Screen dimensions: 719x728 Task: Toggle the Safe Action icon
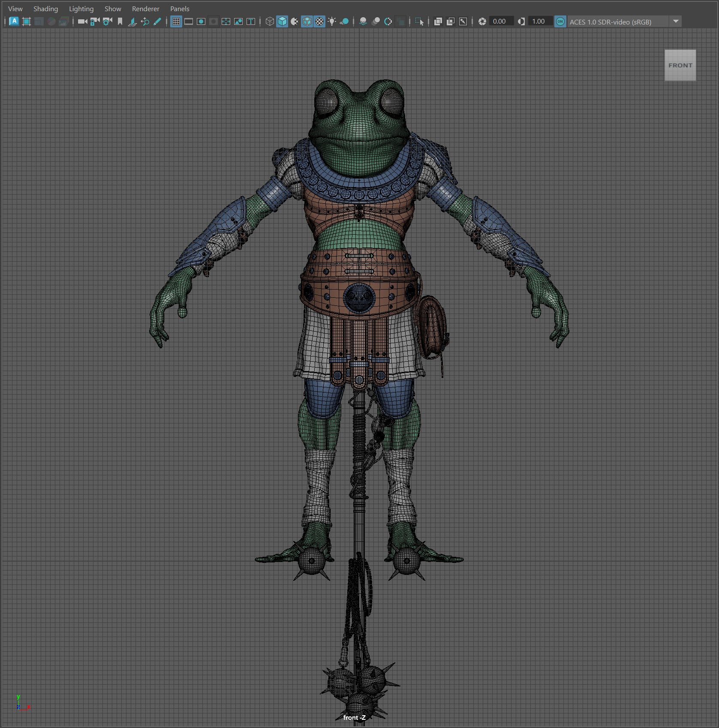click(x=238, y=21)
